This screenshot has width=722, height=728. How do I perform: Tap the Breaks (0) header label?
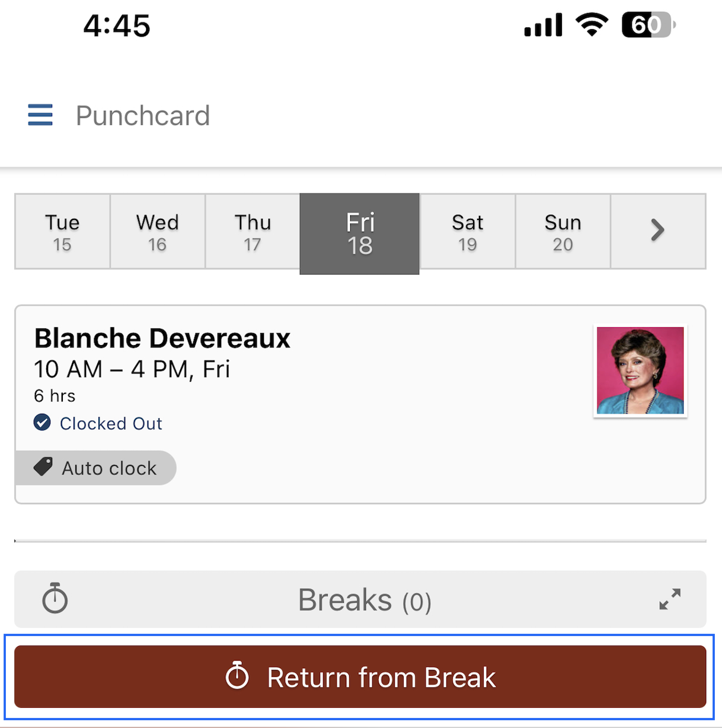click(365, 600)
